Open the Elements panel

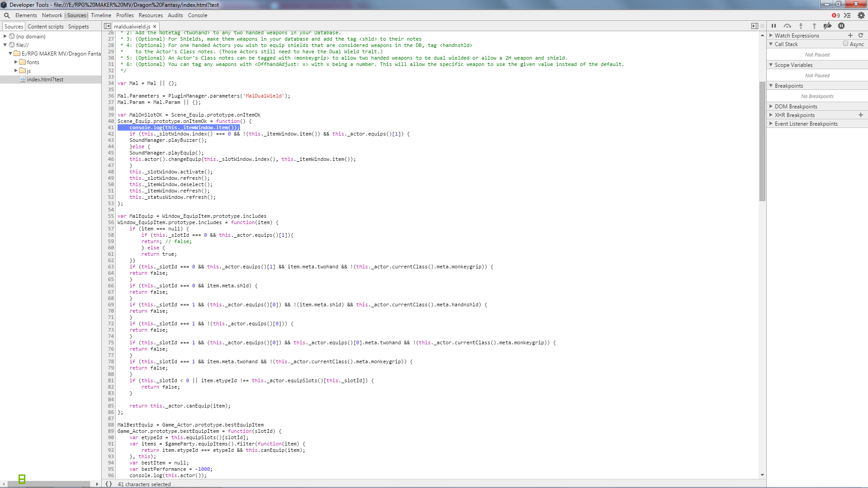26,15
